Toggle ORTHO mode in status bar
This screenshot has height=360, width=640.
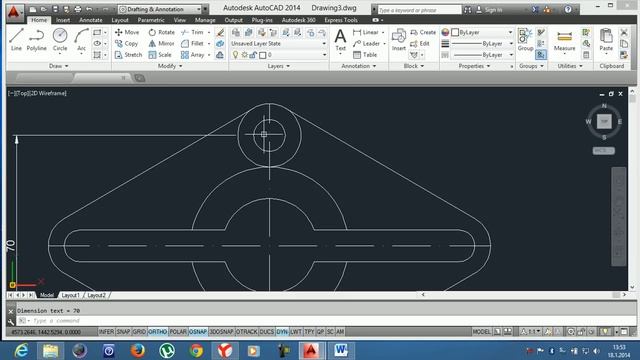tap(158, 332)
